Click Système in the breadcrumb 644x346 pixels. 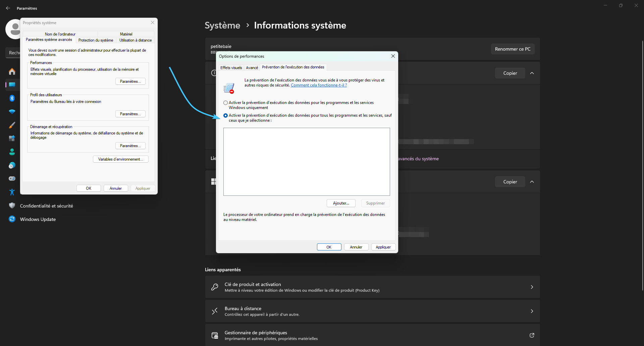tap(222, 25)
